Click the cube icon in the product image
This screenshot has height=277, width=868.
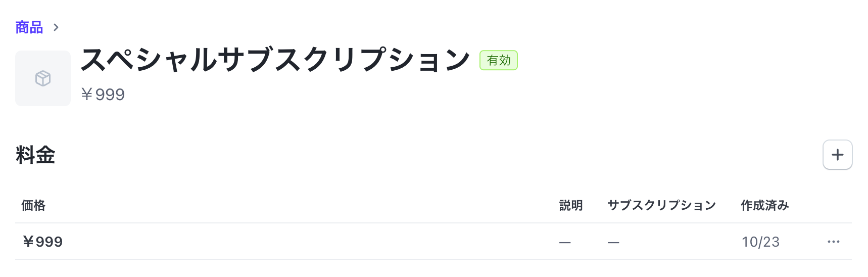click(x=43, y=78)
